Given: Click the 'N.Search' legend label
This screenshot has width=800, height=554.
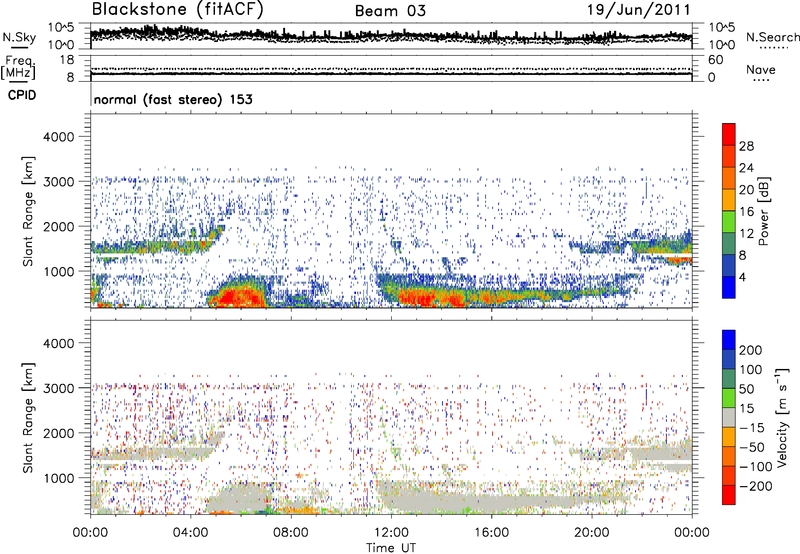Looking at the screenshot, I should [x=772, y=37].
